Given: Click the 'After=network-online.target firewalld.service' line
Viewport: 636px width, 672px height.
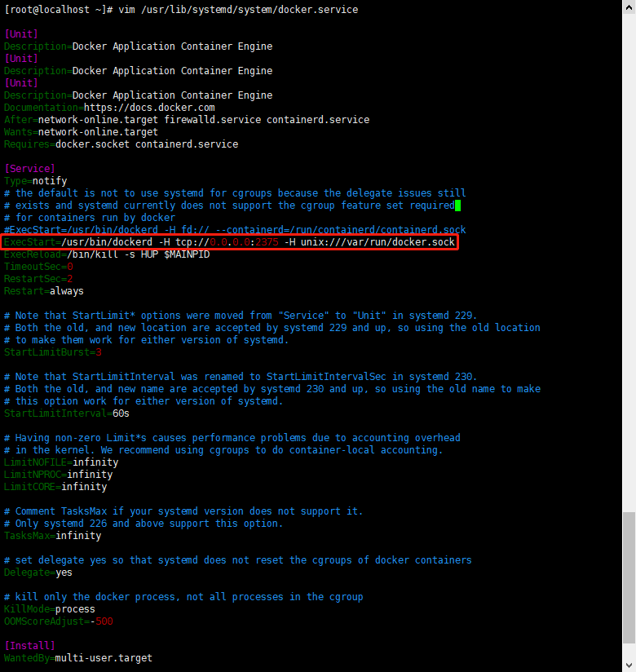Looking at the screenshot, I should [x=187, y=120].
